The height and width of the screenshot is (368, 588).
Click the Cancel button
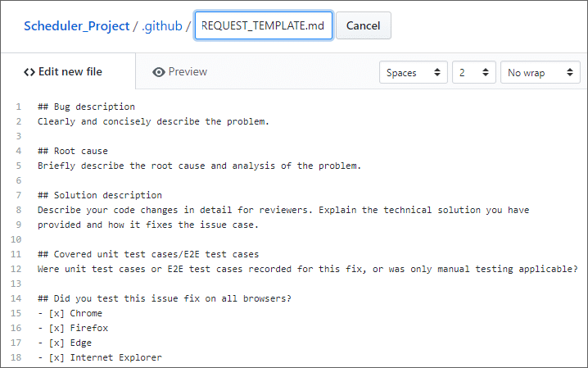point(364,25)
